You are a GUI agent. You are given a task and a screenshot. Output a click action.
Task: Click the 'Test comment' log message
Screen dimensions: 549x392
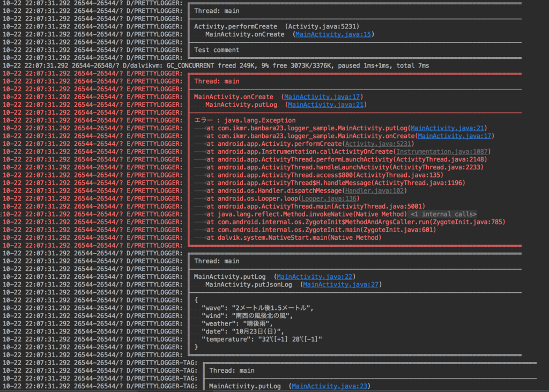pos(217,50)
